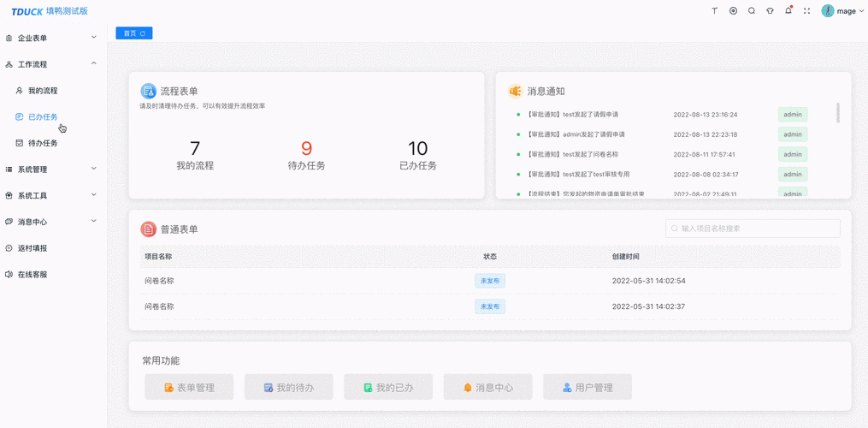The image size is (868, 428).
Task: Open notice test发起了问卷名称
Action: (572, 155)
